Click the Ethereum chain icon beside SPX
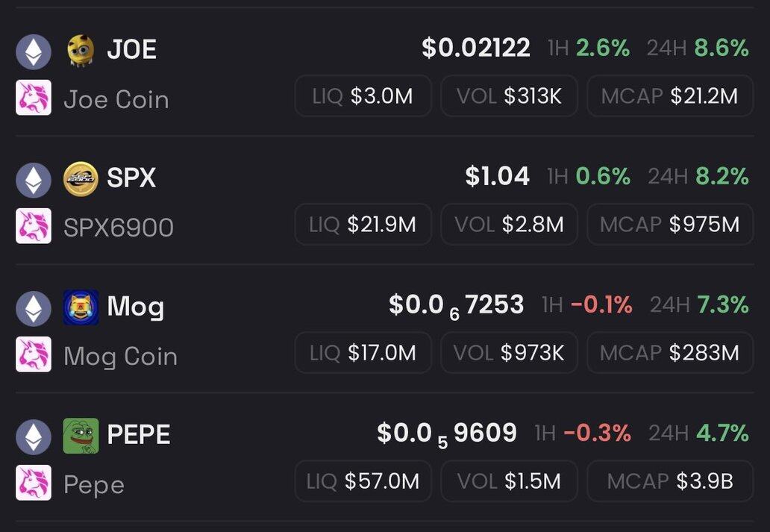The height and width of the screenshot is (532, 770). coord(34,180)
